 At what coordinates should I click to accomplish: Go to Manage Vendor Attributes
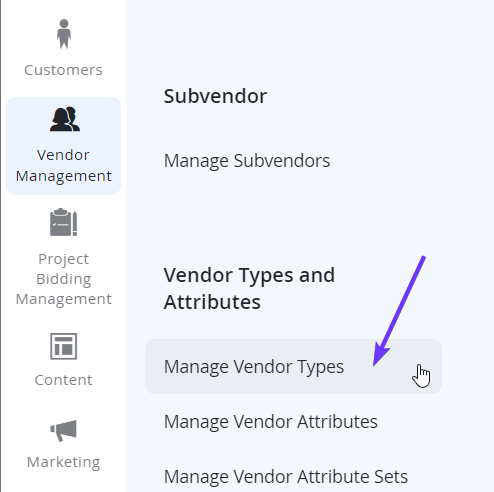(x=271, y=422)
